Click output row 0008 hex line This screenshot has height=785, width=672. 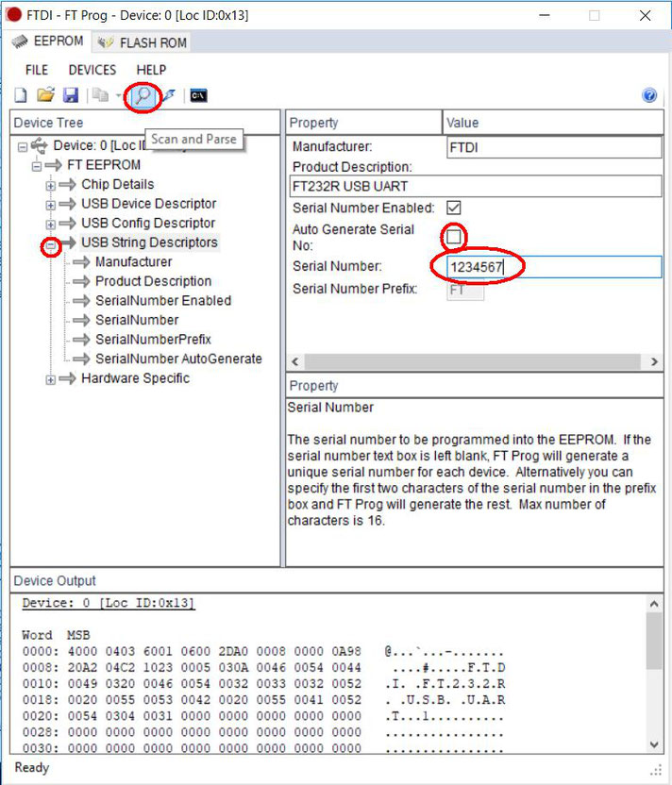[x=264, y=667]
